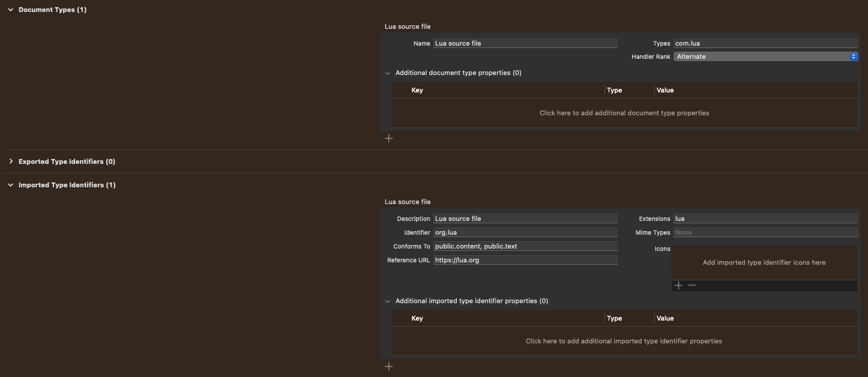Select the Conforms To field

tap(525, 246)
